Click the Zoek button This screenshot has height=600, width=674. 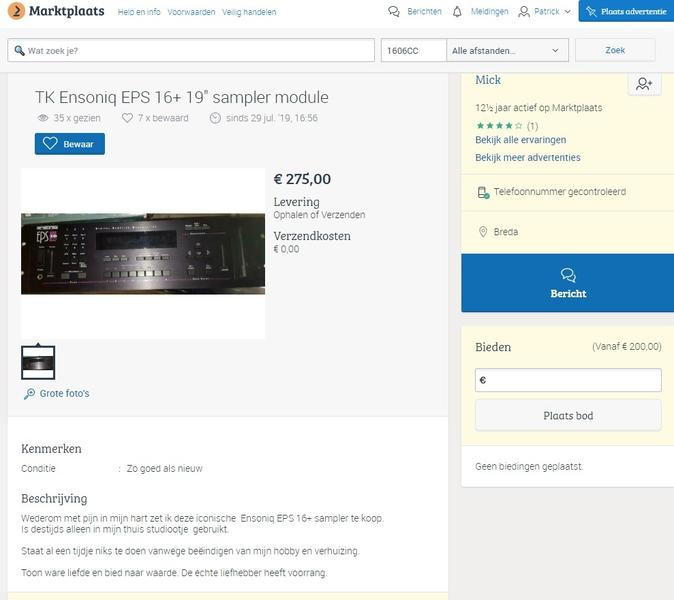point(615,50)
